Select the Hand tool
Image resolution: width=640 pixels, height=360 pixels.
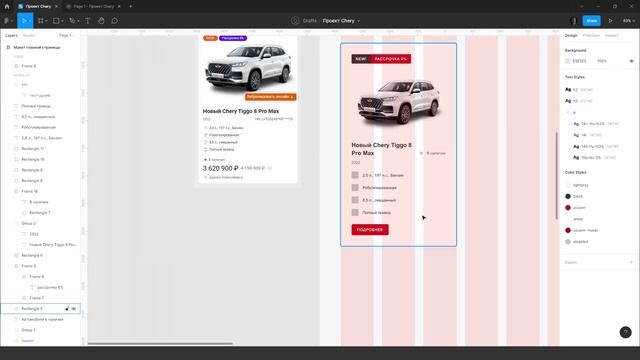(x=101, y=21)
